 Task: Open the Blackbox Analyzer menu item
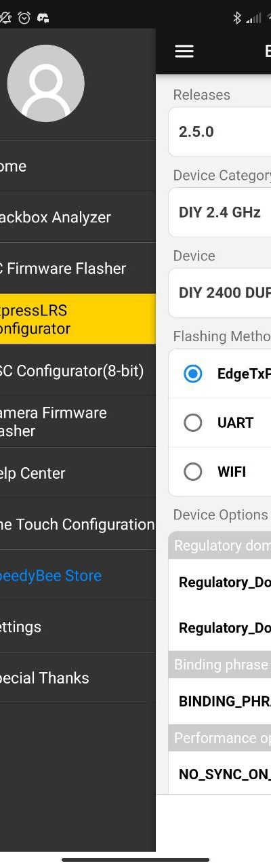coord(78,217)
